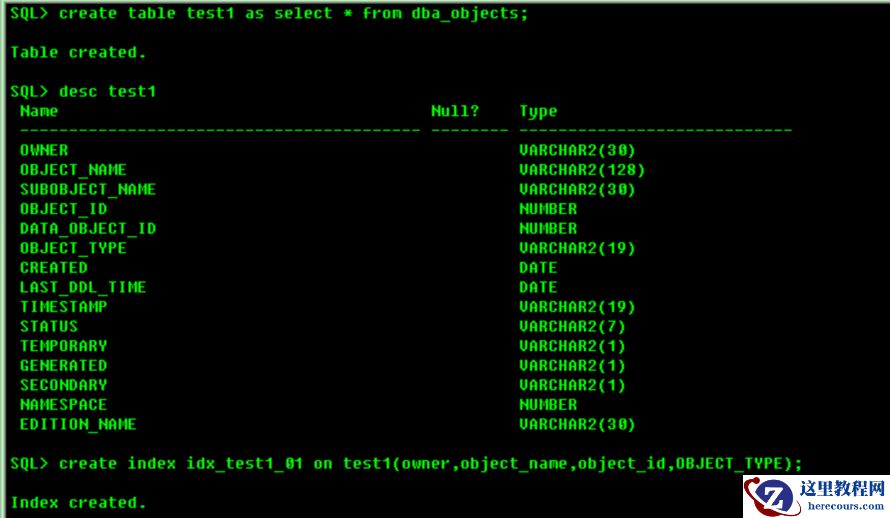Click the VARCHAR2(128) type value
Viewport: 890px width, 518px height.
pos(582,170)
